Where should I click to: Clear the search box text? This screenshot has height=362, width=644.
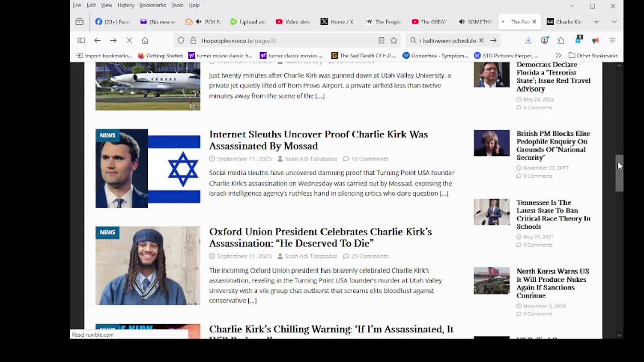(x=481, y=40)
